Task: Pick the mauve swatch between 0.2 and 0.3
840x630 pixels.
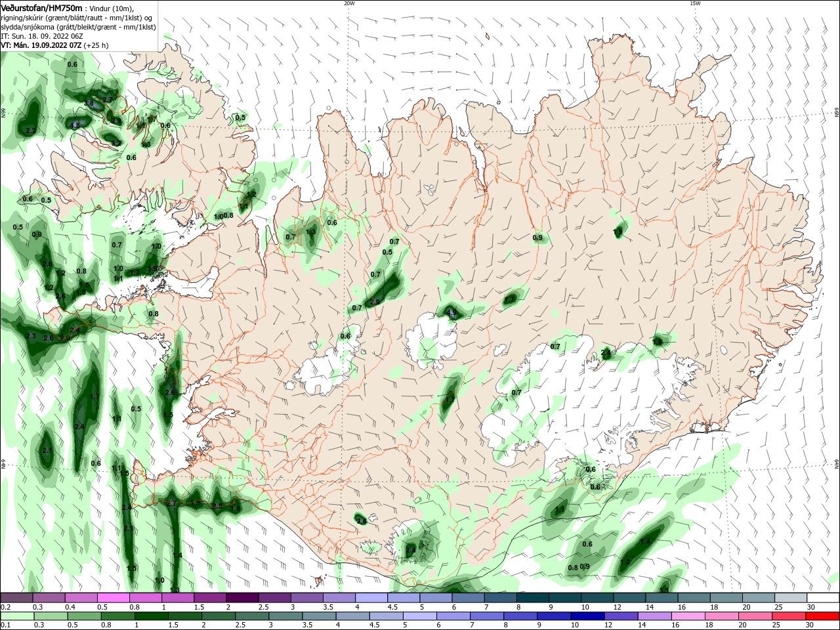Action: (17, 598)
